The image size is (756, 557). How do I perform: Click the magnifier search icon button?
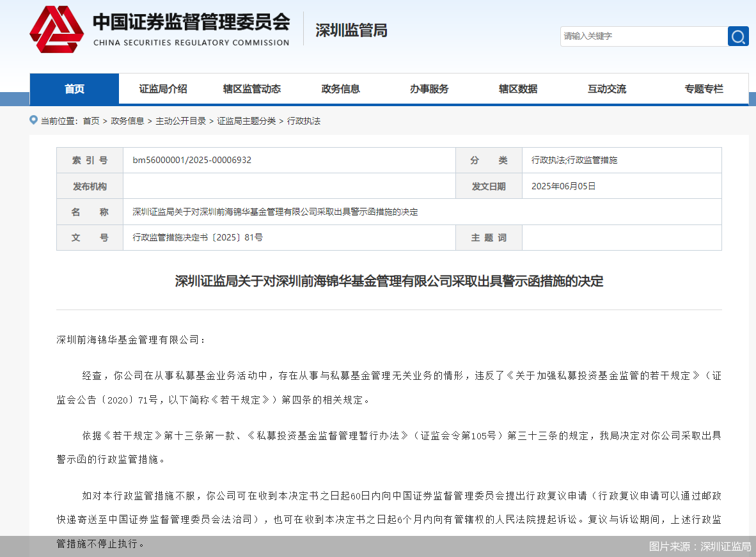pos(738,36)
